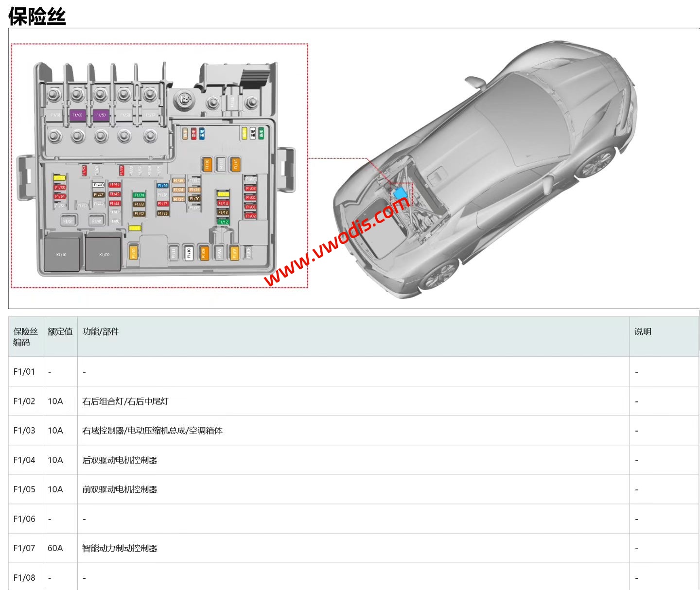The height and width of the screenshot is (590, 700).
Task: Click the 说明 column header
Action: click(x=642, y=331)
